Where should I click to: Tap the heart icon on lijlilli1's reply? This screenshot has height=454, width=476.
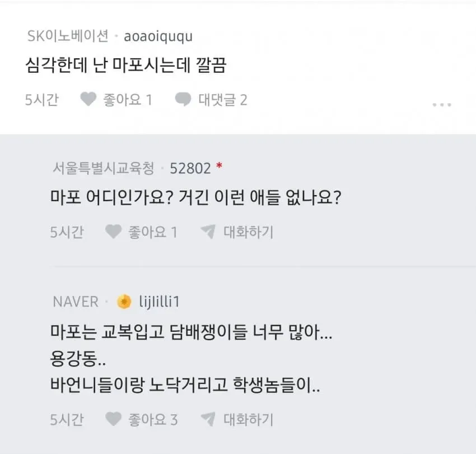point(113,419)
